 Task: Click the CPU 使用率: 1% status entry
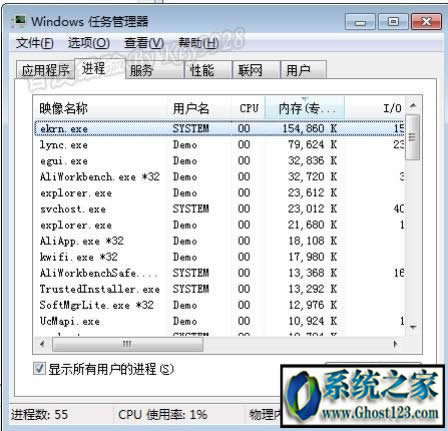(163, 415)
